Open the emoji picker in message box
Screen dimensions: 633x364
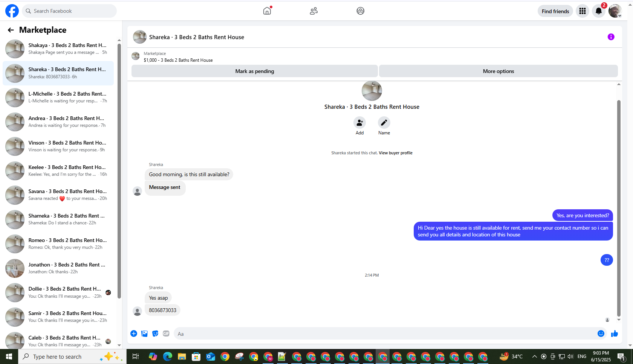point(601,334)
